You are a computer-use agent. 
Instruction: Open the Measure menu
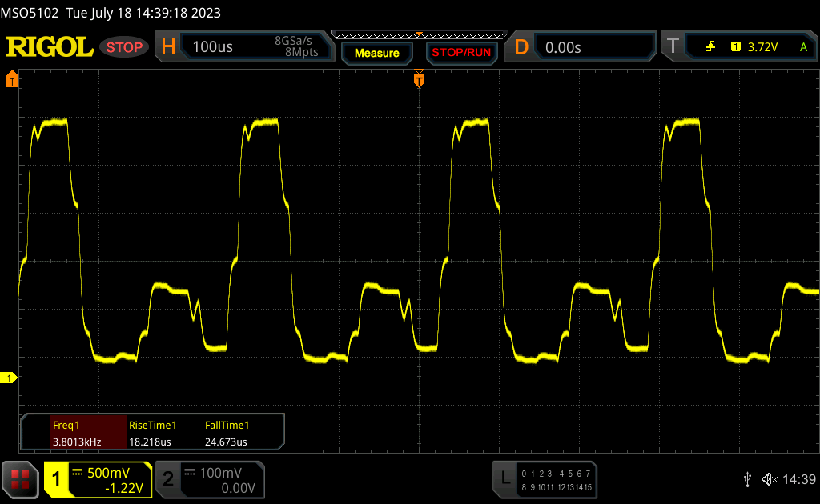click(376, 54)
